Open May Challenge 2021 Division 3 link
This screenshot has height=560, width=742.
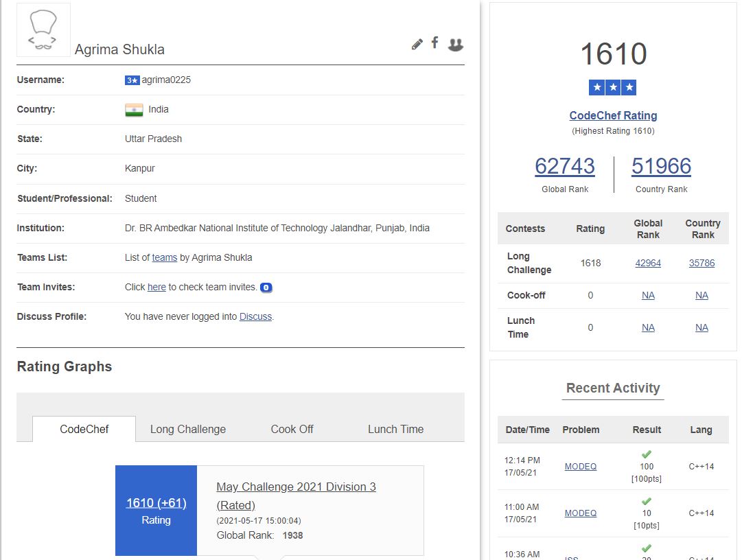297,495
